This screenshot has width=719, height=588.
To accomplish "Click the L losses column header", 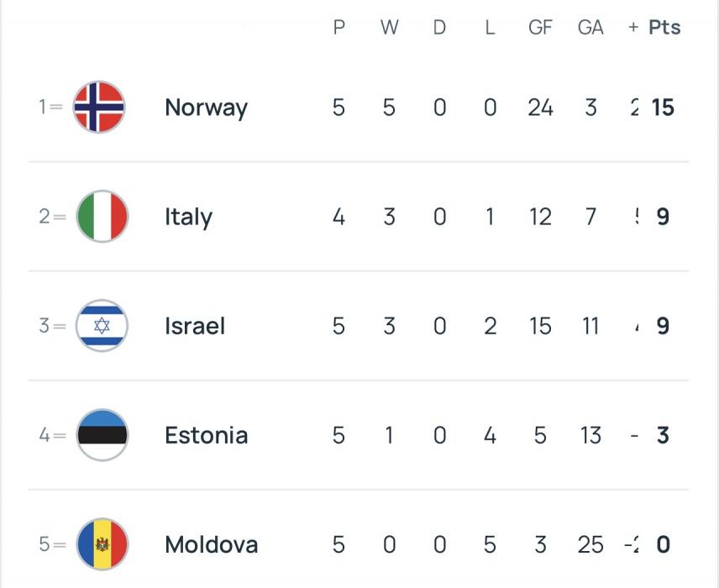I will click(490, 27).
